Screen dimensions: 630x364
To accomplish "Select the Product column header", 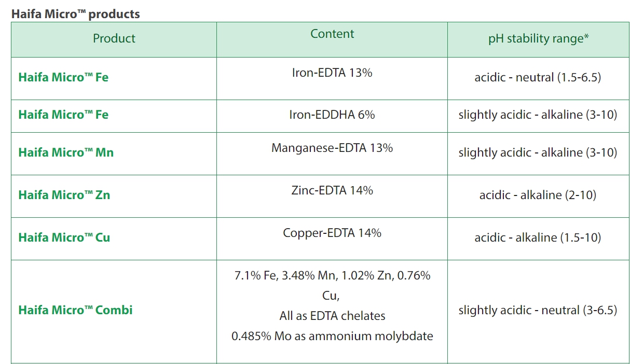I will pyautogui.click(x=114, y=38).
